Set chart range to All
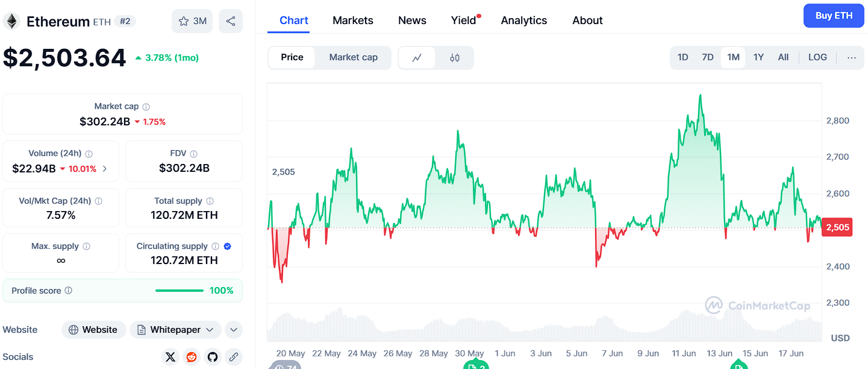The width and height of the screenshot is (868, 369). (x=783, y=58)
